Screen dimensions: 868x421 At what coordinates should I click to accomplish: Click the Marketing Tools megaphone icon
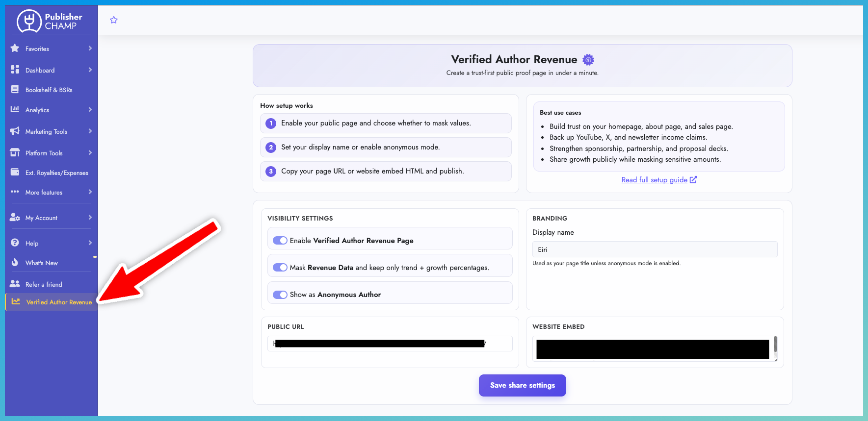pos(15,131)
